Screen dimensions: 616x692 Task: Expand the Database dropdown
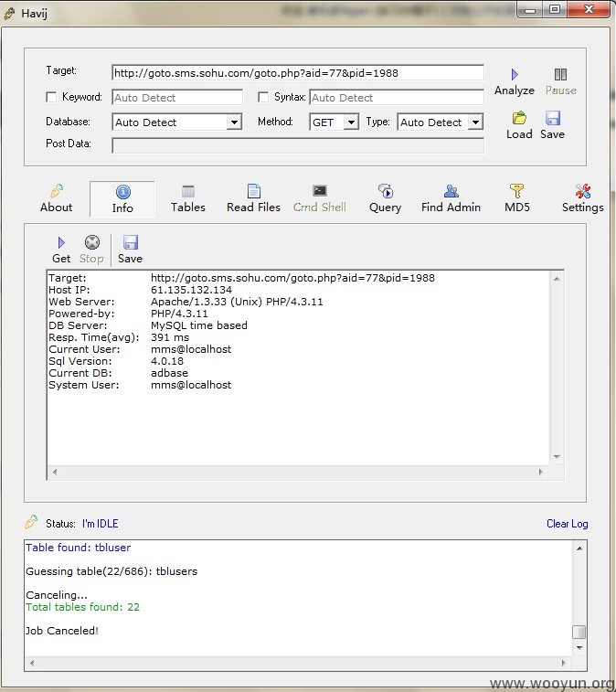[234, 122]
